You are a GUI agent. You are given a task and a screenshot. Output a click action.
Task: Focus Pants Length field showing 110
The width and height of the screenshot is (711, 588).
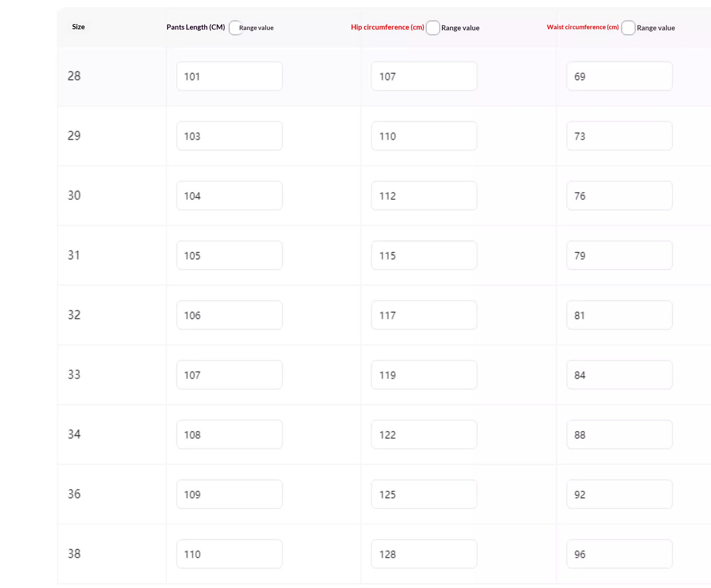pos(229,554)
